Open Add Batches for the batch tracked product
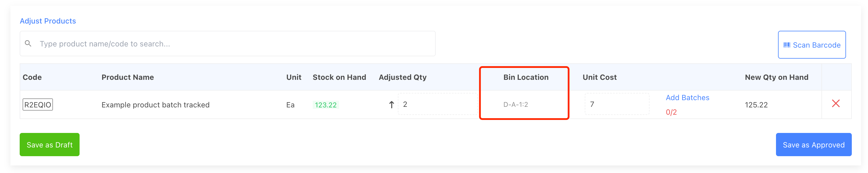The image size is (868, 173). [688, 97]
